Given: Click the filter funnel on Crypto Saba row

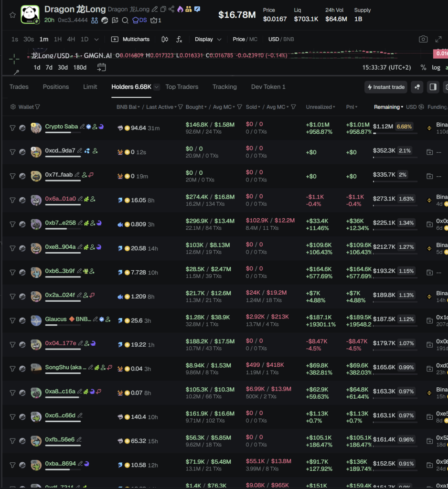Looking at the screenshot, I should pyautogui.click(x=12, y=128).
